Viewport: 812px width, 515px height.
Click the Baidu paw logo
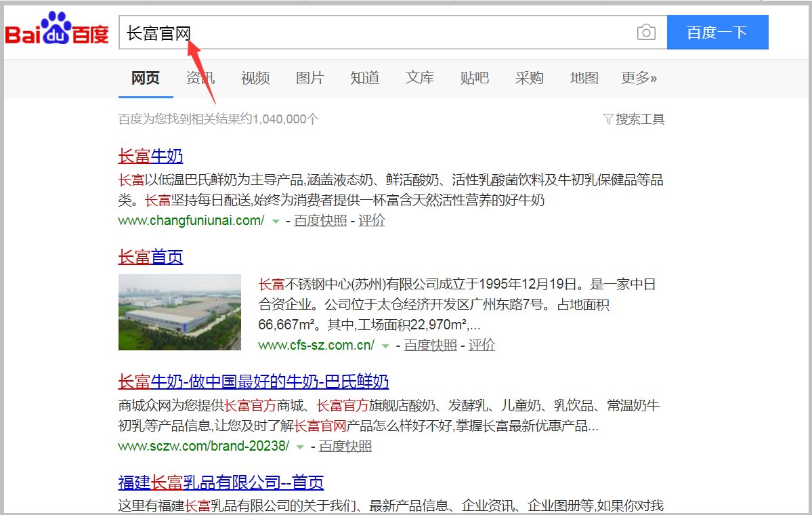tap(56, 29)
